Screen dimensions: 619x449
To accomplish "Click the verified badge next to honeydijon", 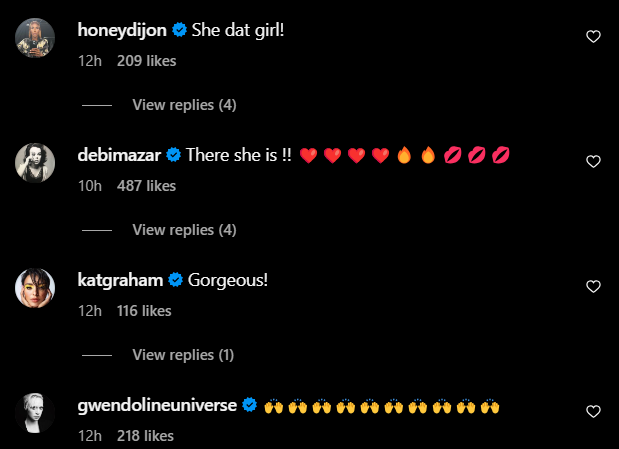I will coord(179,30).
